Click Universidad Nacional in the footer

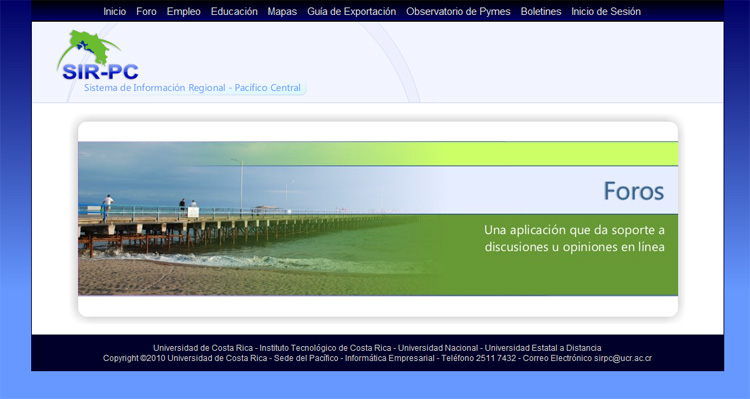[438, 348]
